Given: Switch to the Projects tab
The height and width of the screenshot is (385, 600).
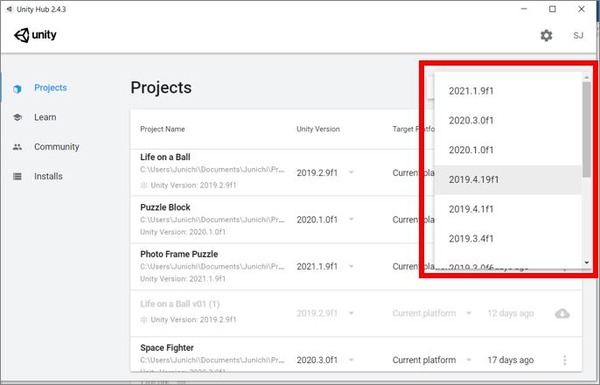Looking at the screenshot, I should pyautogui.click(x=51, y=88).
